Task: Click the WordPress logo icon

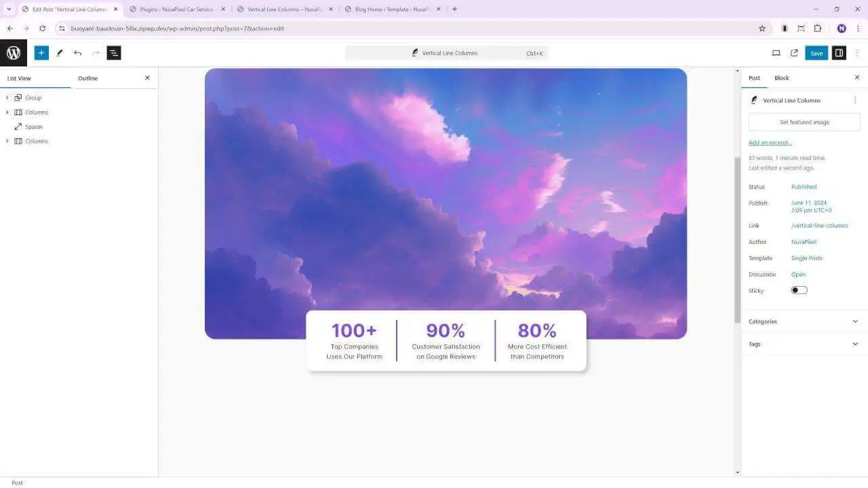Action: pyautogui.click(x=14, y=53)
